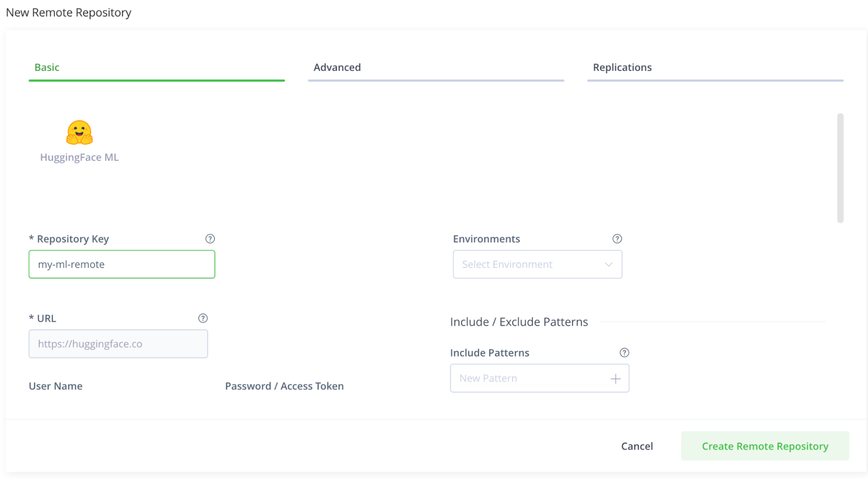Switch to the Advanced tab

click(337, 67)
